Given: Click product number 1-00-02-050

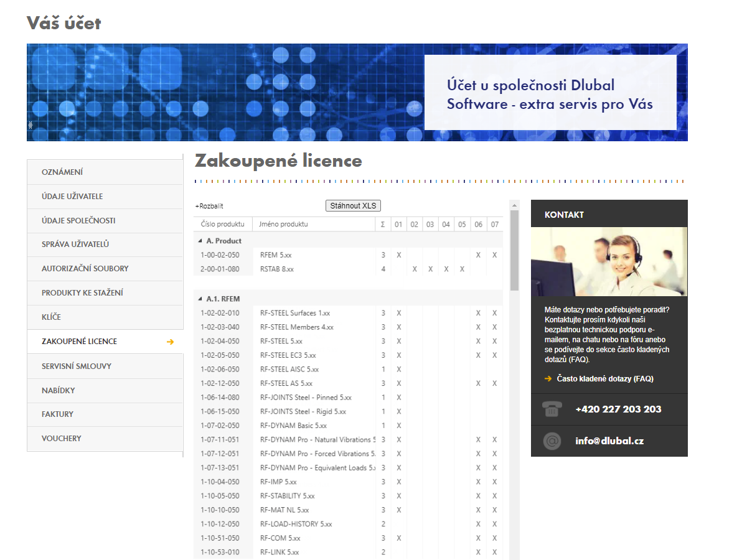Looking at the screenshot, I should [220, 255].
